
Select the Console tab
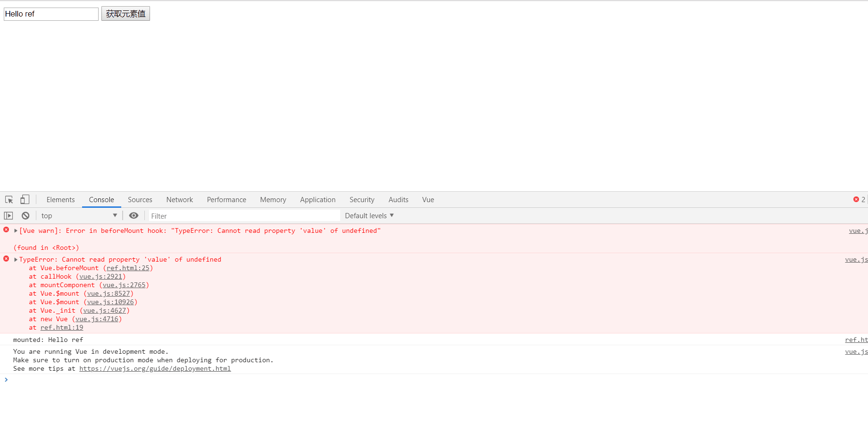coord(101,200)
